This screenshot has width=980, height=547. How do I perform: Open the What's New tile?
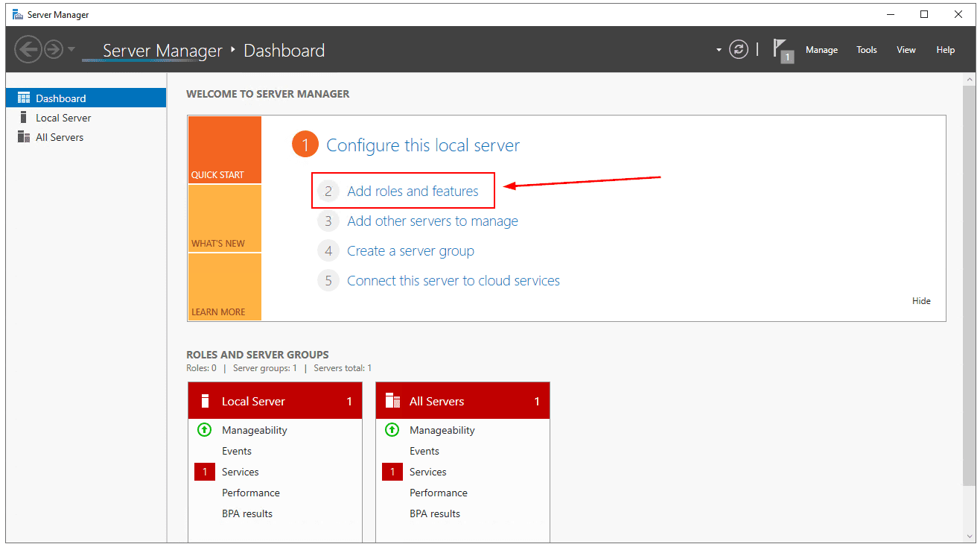tap(224, 218)
